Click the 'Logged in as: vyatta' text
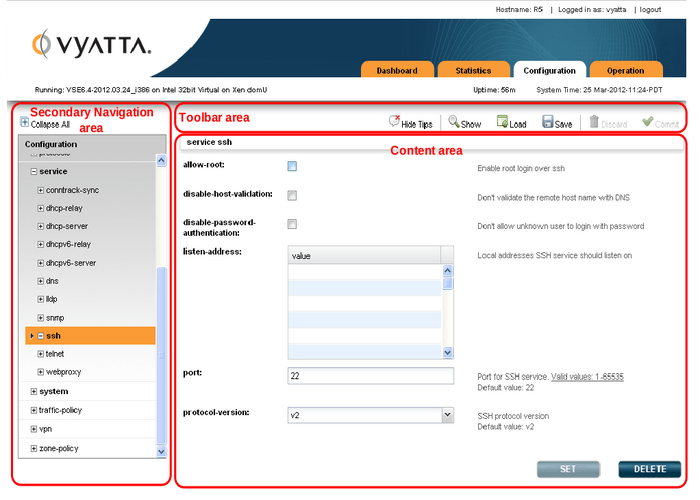Viewport: 700px width, 500px height. pos(592,9)
